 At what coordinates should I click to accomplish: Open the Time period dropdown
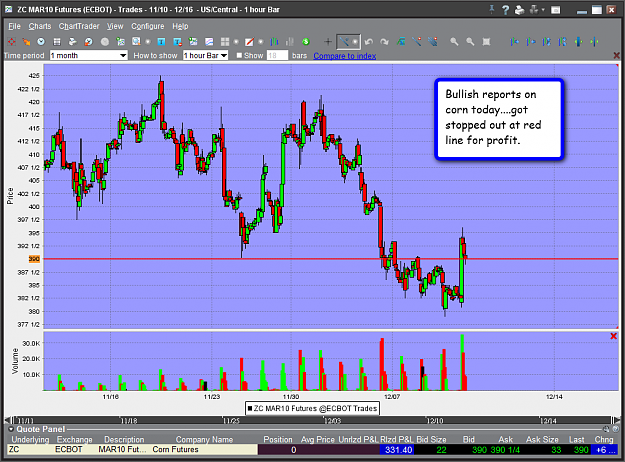88,55
